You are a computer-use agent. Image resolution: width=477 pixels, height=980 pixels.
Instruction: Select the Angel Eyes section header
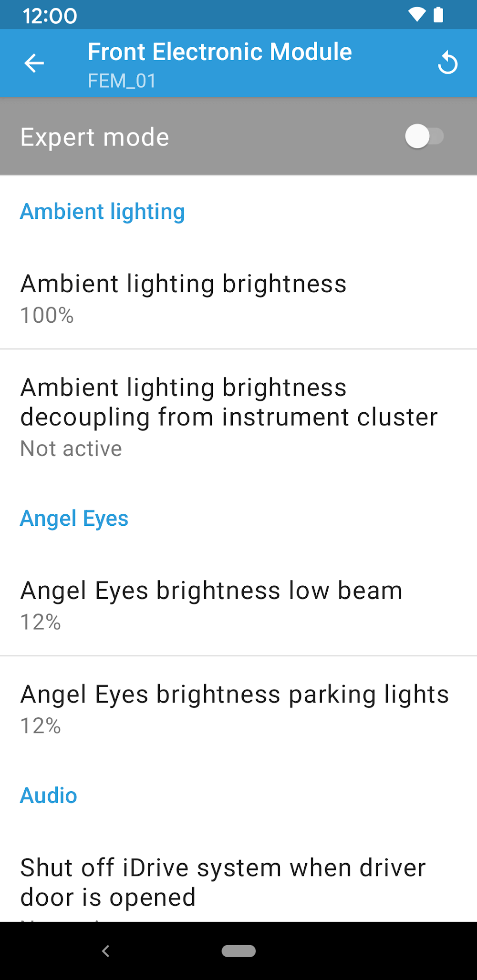74,519
